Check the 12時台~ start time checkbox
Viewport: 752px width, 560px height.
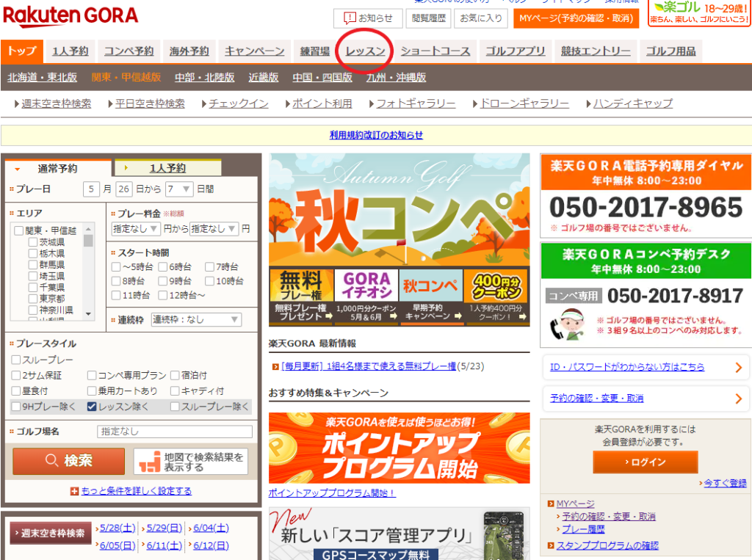point(162,295)
